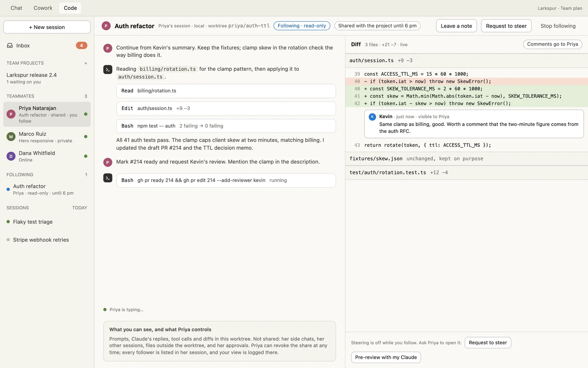Click Marco Ruiz's avatar in the sidebar
Viewport: 588px width, 368px height.
coord(11,137)
